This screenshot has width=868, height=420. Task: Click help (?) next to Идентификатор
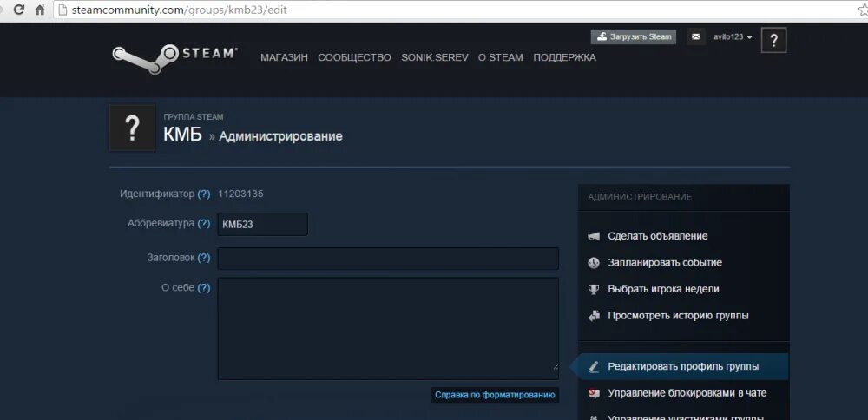204,194
